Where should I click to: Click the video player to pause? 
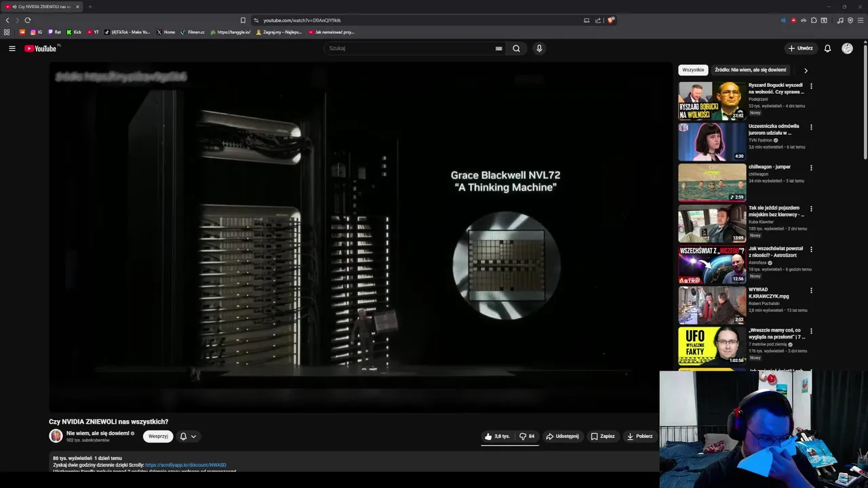click(x=360, y=237)
